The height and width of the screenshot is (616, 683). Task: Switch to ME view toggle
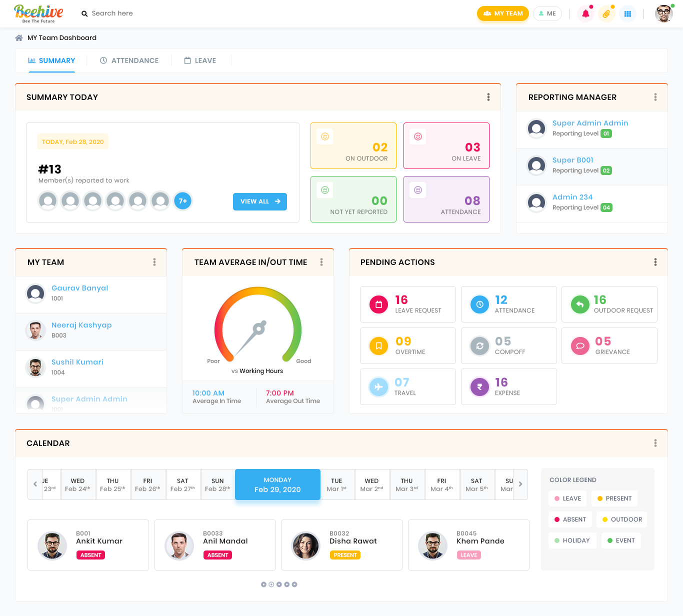point(547,13)
